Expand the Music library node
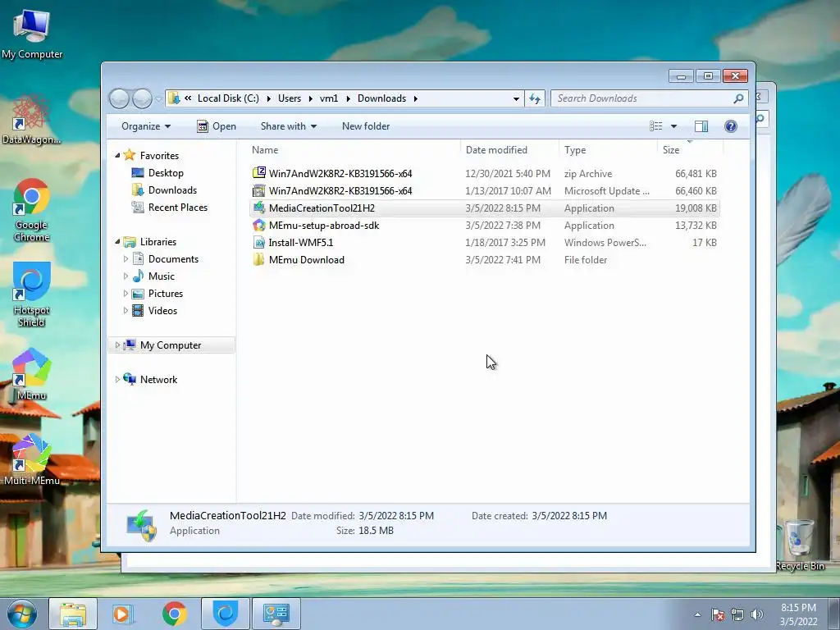 [126, 276]
